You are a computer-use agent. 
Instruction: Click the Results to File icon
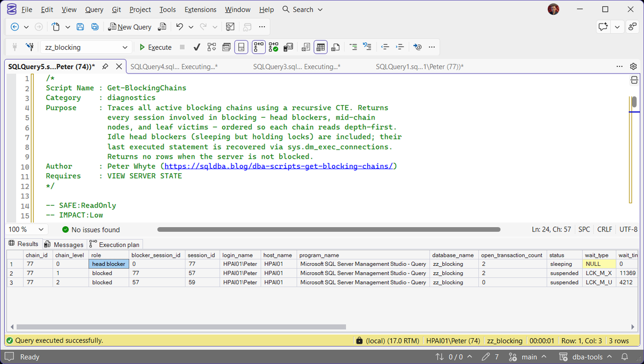tap(335, 47)
